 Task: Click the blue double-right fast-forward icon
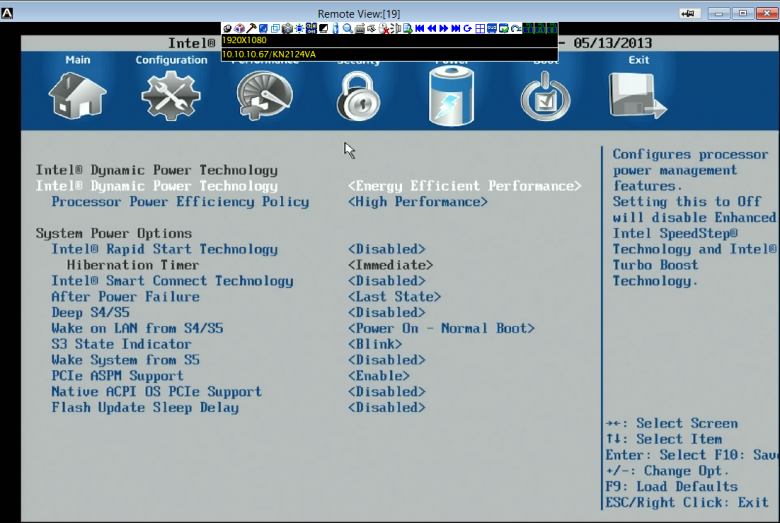click(443, 28)
